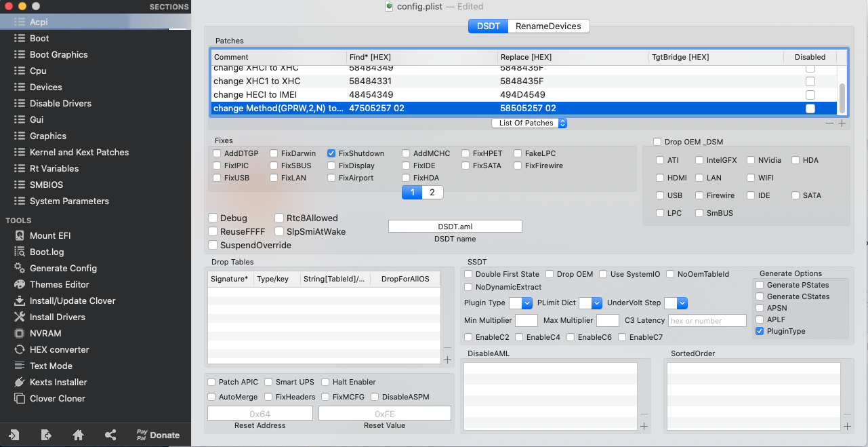The width and height of the screenshot is (868, 447).
Task: Click the Patches table vertical scrollbar
Action: [842, 98]
